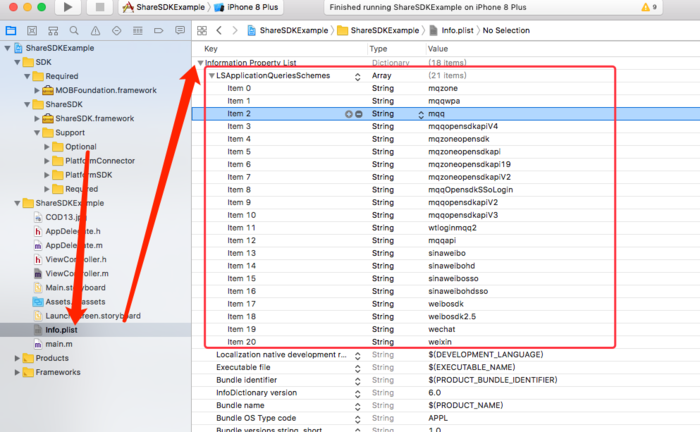Open the key stepper for Bundle name
This screenshot has width=700, height=432.
click(x=358, y=407)
